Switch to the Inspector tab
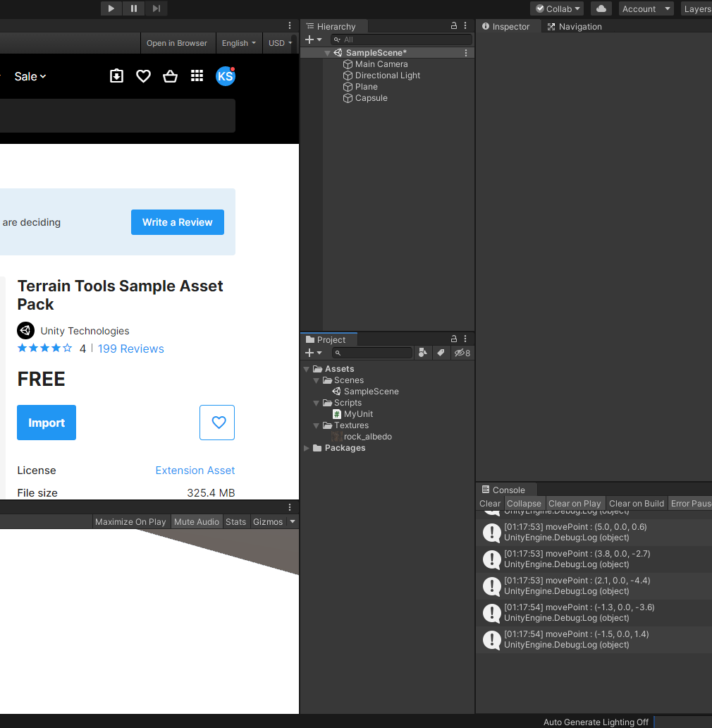Screen dimensions: 712x728 (507, 27)
